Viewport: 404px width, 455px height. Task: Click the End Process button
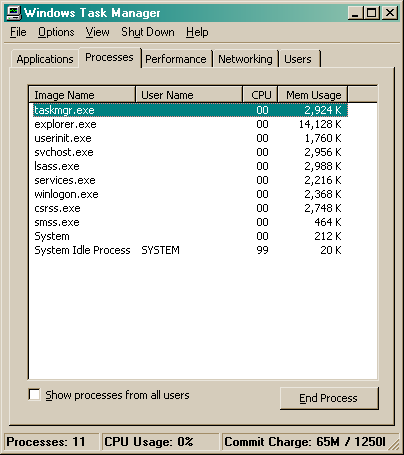click(329, 398)
